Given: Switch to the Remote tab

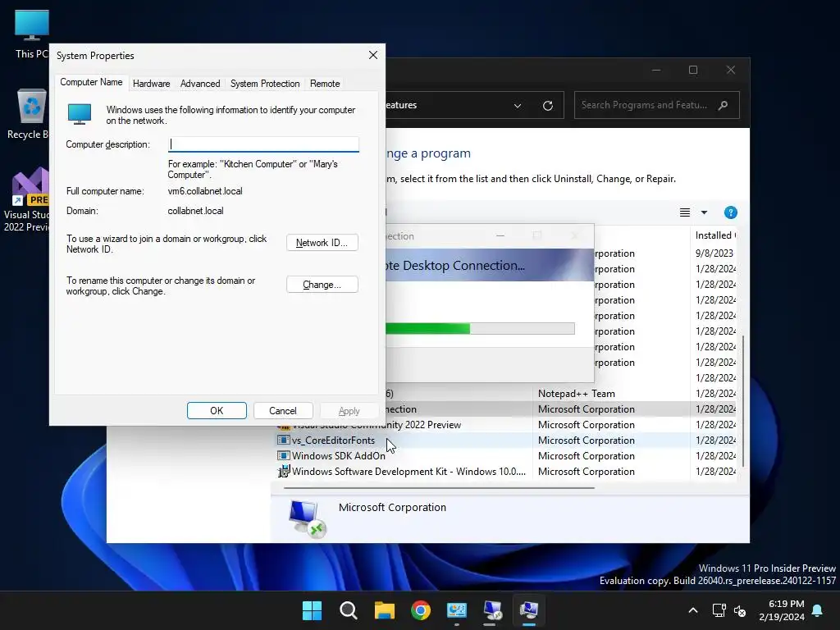Looking at the screenshot, I should tap(325, 84).
